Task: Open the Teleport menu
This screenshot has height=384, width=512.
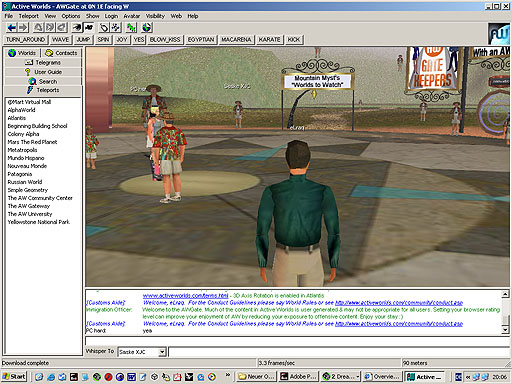Action: click(28, 16)
